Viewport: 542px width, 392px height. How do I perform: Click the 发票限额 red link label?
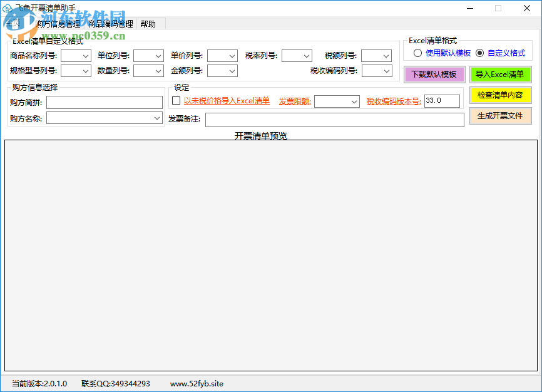[x=295, y=101]
